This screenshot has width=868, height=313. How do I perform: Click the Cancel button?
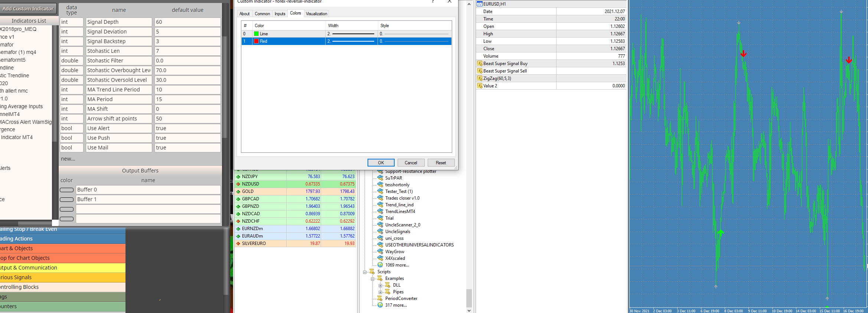click(411, 163)
